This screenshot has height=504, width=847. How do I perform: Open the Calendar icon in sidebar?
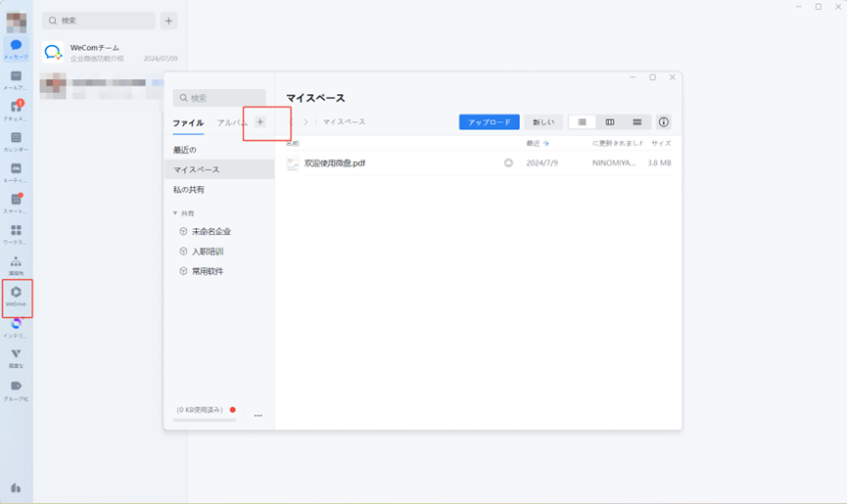click(16, 141)
